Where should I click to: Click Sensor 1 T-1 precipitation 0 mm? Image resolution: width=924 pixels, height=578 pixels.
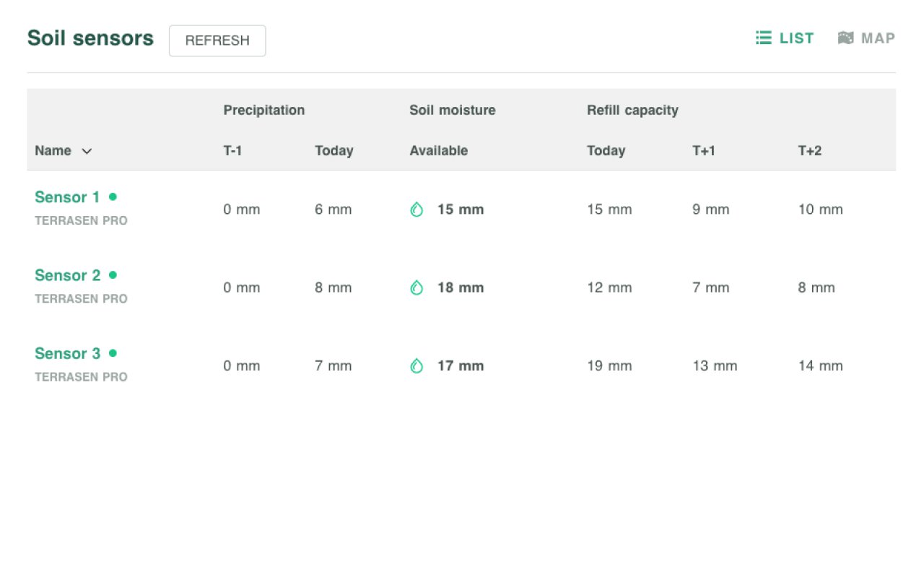pyautogui.click(x=242, y=210)
